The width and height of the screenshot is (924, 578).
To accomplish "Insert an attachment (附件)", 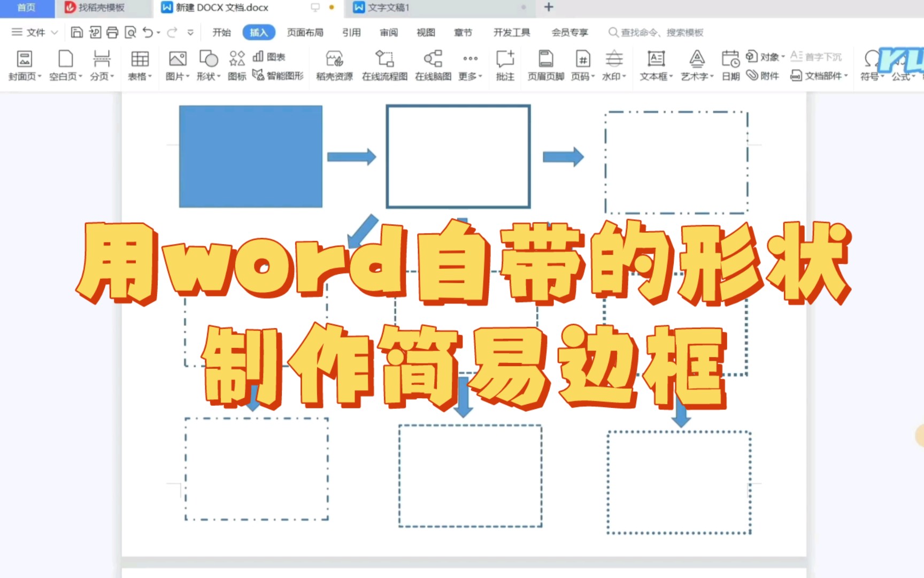I will point(763,75).
